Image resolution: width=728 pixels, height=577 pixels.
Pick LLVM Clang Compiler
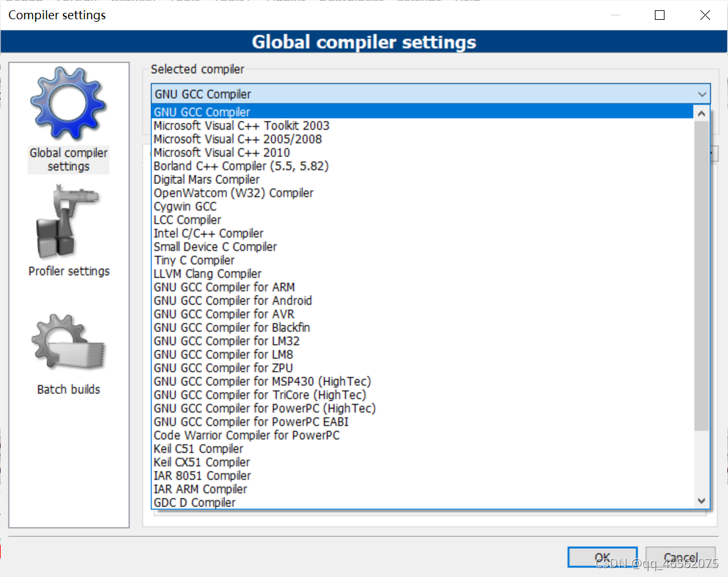422,274
